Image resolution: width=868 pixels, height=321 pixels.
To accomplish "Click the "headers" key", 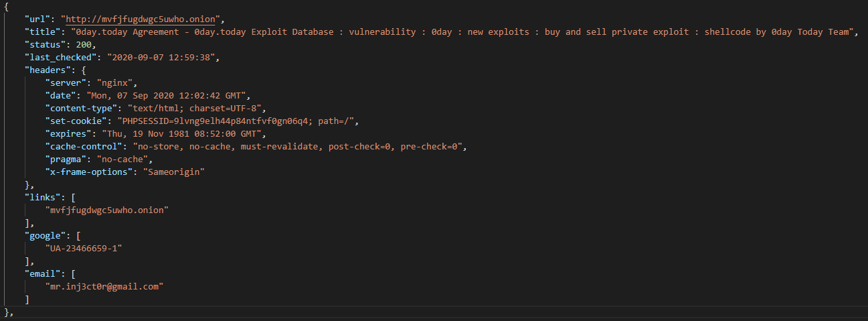I will coord(48,70).
